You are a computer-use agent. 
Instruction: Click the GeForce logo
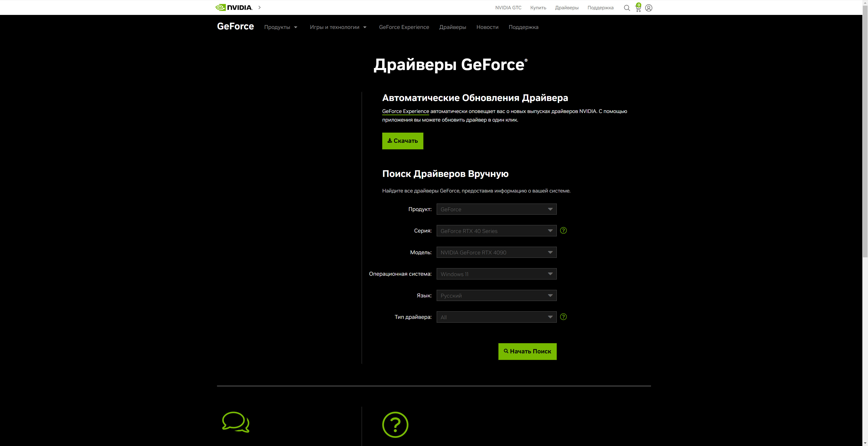click(x=235, y=26)
